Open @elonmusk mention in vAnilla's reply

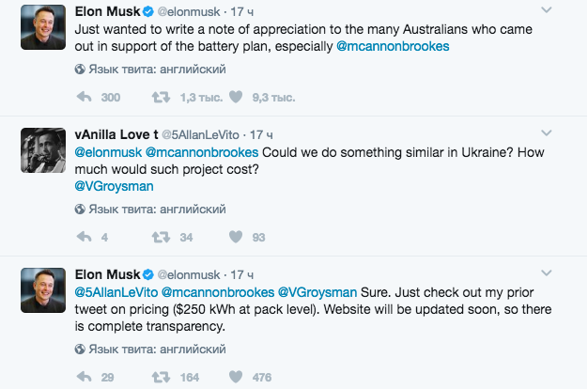click(x=107, y=152)
